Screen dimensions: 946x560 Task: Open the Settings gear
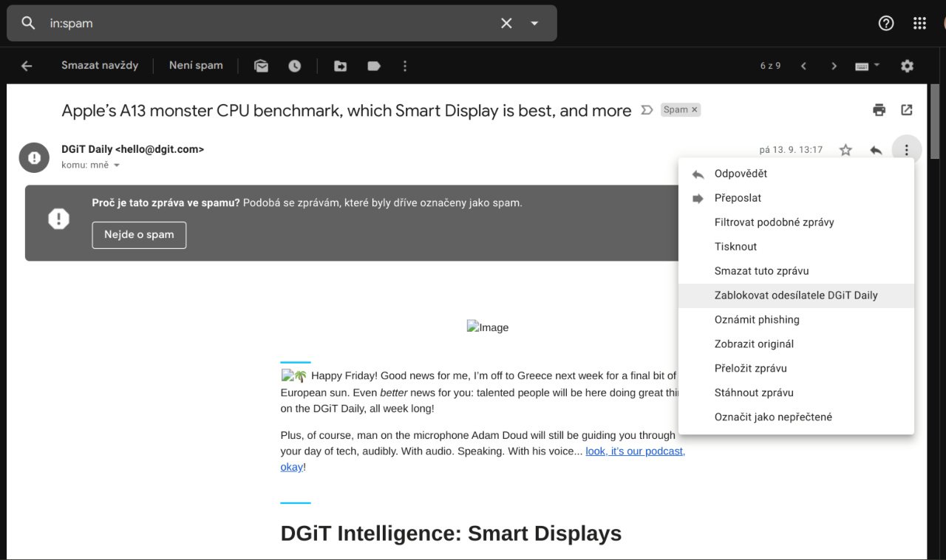pyautogui.click(x=907, y=66)
